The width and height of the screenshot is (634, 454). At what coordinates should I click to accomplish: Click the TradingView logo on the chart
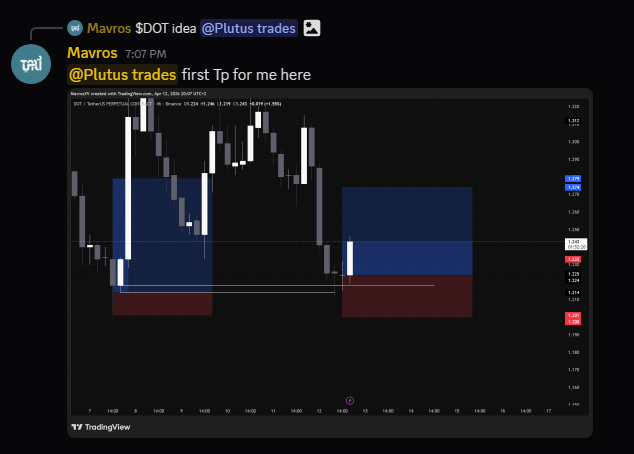pyautogui.click(x=101, y=427)
